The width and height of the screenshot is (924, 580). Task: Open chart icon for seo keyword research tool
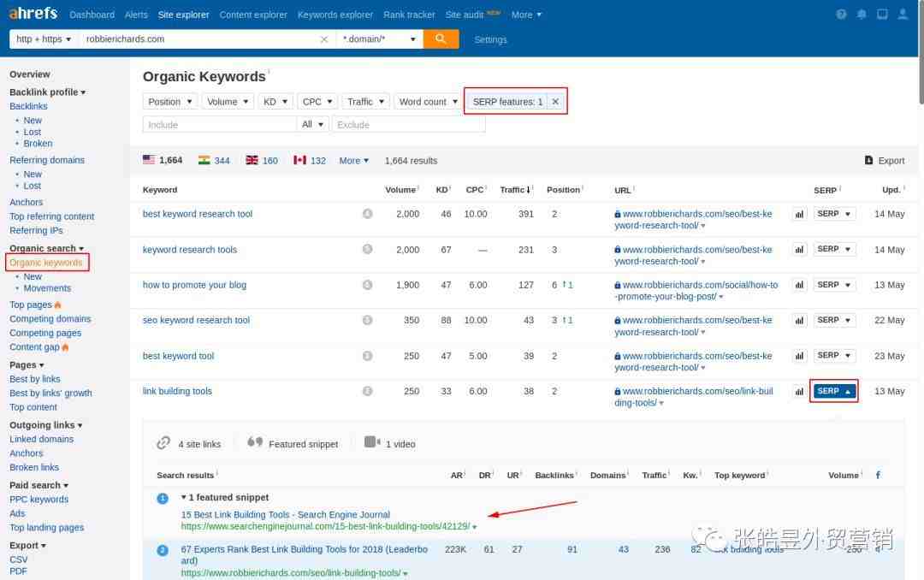(x=799, y=320)
